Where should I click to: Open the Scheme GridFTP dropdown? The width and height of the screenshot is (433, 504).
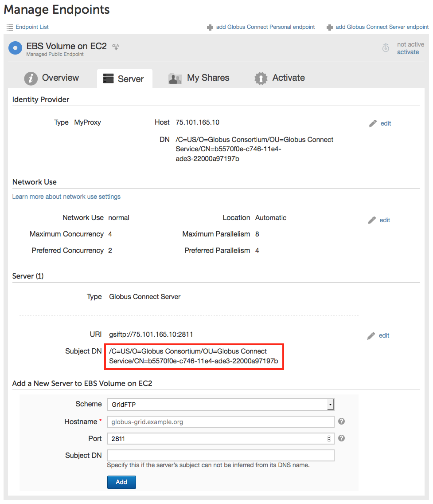(221, 404)
